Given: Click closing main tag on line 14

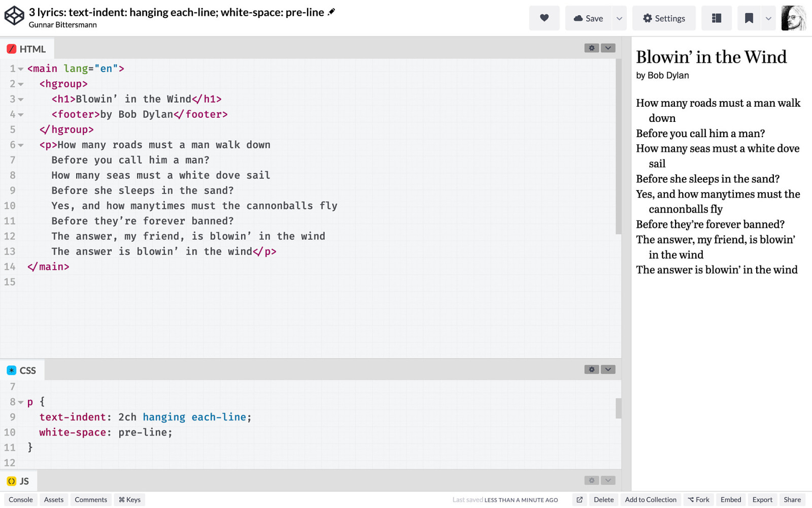Looking at the screenshot, I should 48,267.
